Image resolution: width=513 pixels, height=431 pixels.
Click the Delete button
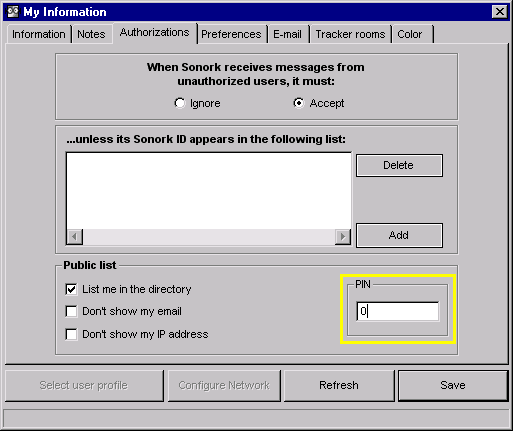coord(399,165)
